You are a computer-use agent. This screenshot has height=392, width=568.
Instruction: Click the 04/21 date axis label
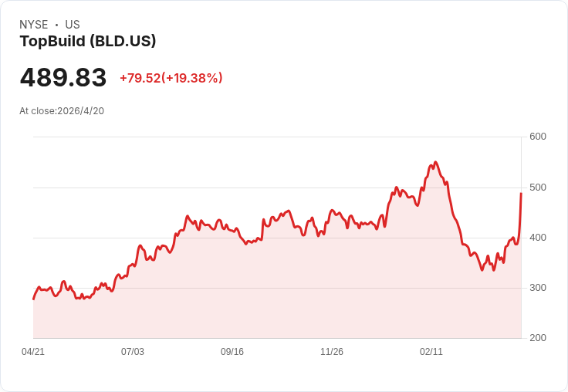[33, 351]
